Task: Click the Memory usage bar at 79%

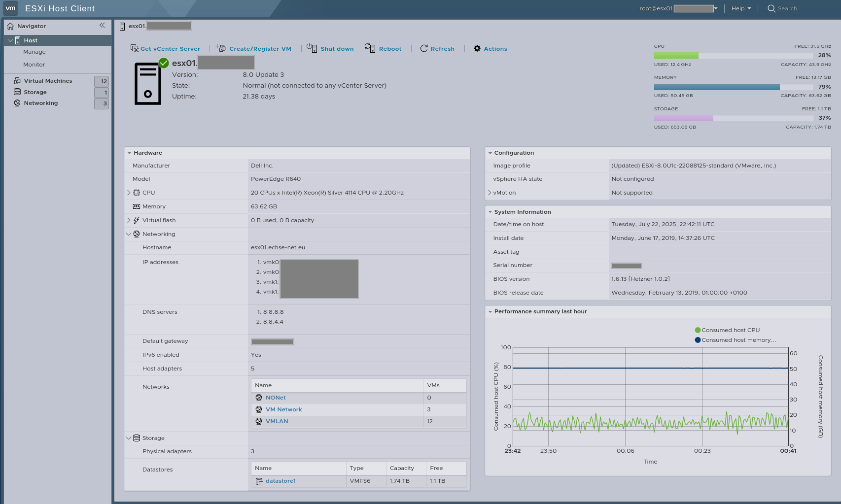Action: pyautogui.click(x=733, y=87)
